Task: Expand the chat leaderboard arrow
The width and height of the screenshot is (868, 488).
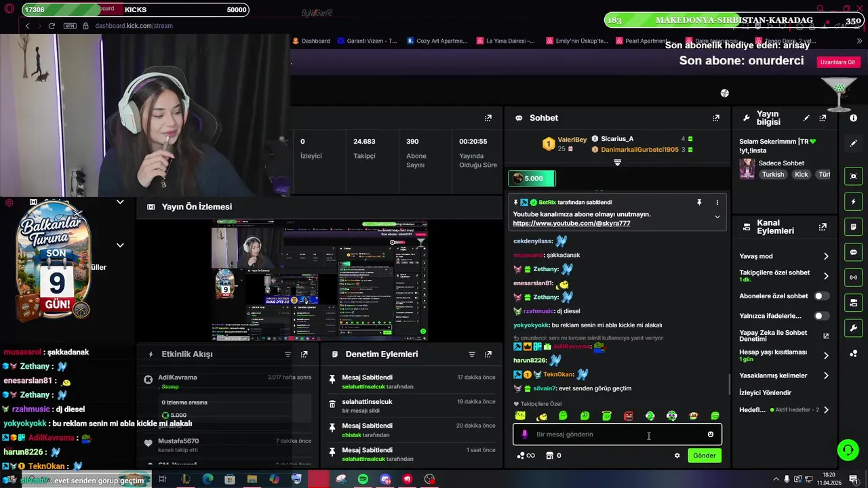Action: click(x=617, y=163)
